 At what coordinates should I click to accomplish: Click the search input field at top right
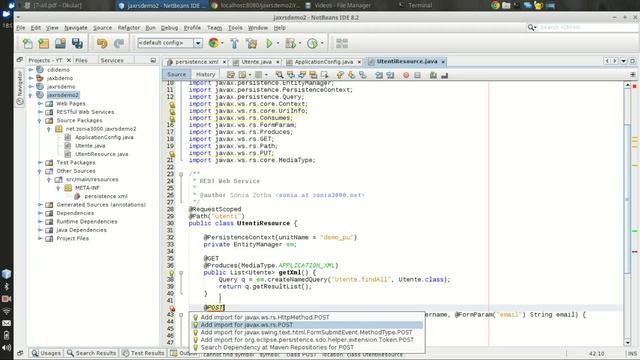[x=588, y=27]
